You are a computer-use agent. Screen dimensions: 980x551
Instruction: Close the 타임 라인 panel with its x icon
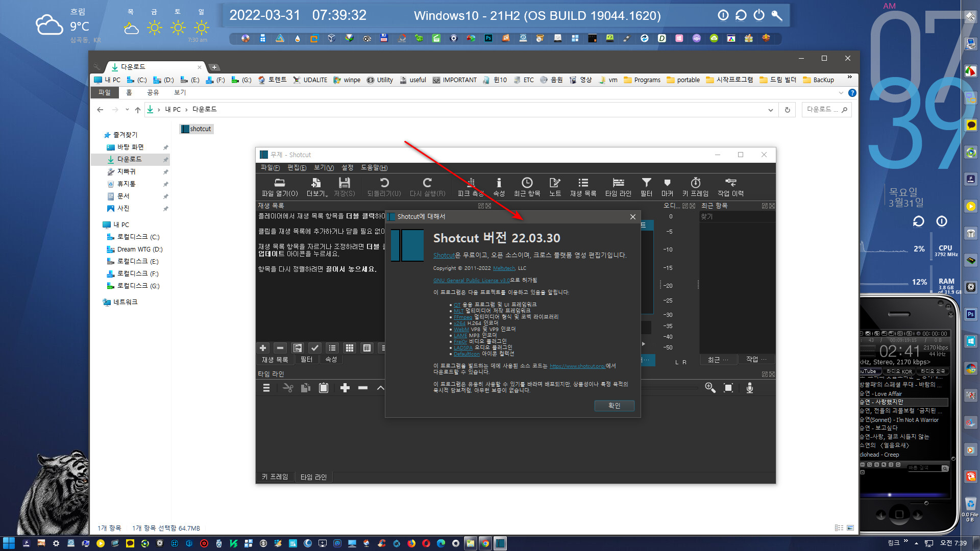point(772,374)
